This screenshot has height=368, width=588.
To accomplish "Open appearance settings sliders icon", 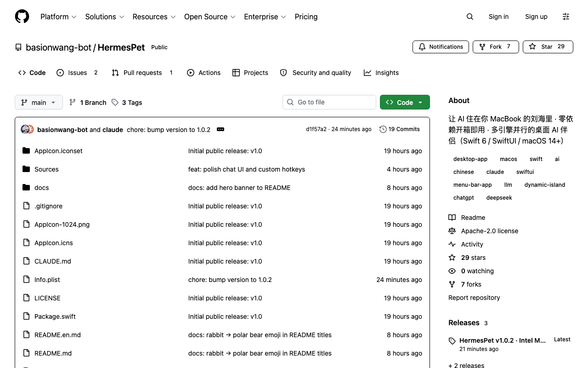I will coord(566,17).
